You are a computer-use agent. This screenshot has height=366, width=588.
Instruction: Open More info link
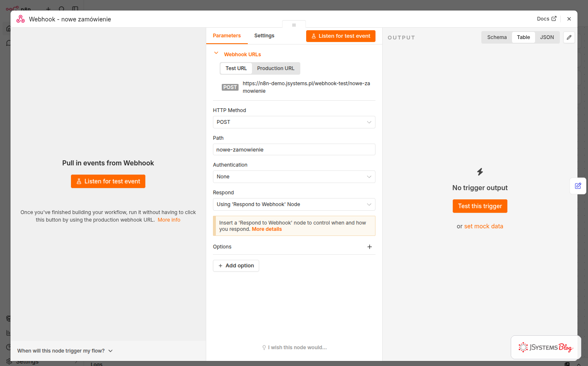coord(169,220)
